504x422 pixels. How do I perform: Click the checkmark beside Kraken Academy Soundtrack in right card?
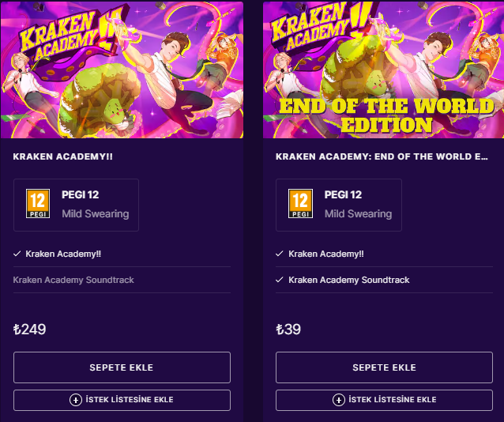[280, 280]
